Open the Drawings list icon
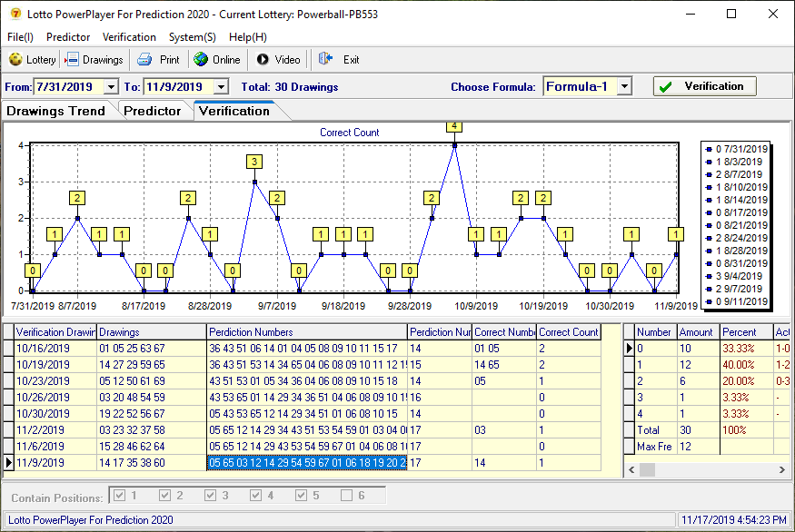Screen dimensions: 795x532 pos(72,59)
